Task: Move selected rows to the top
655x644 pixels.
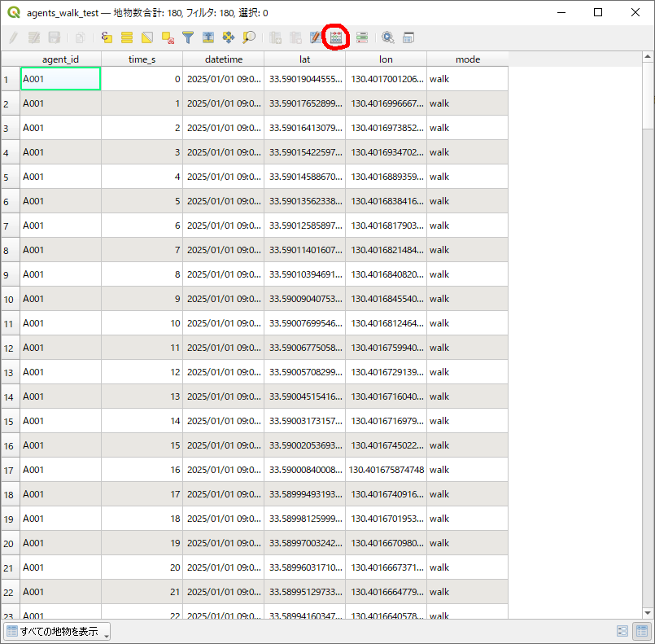Action: tap(208, 37)
